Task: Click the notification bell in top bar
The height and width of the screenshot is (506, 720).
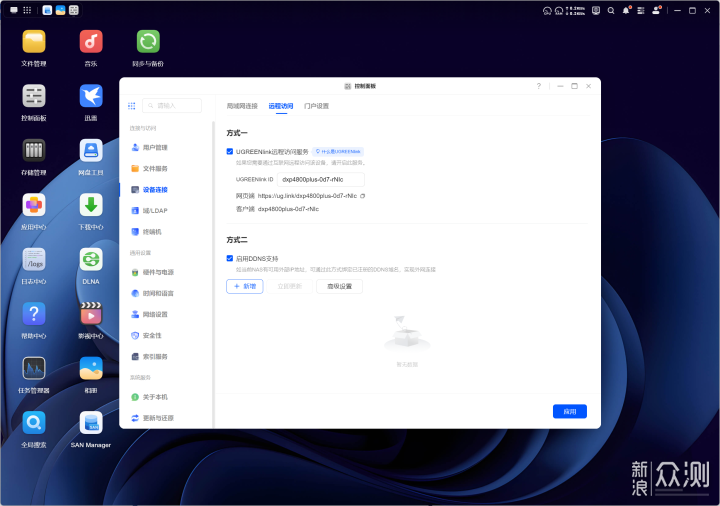Action: pyautogui.click(x=626, y=10)
